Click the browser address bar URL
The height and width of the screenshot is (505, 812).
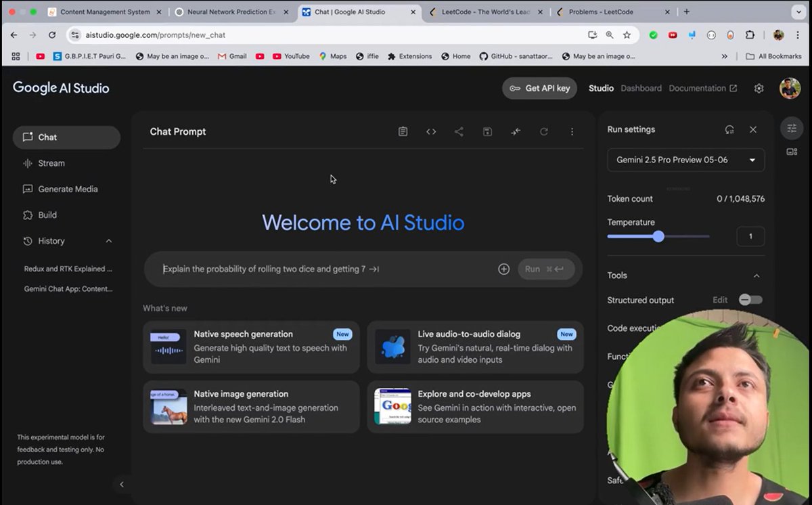[x=156, y=35]
